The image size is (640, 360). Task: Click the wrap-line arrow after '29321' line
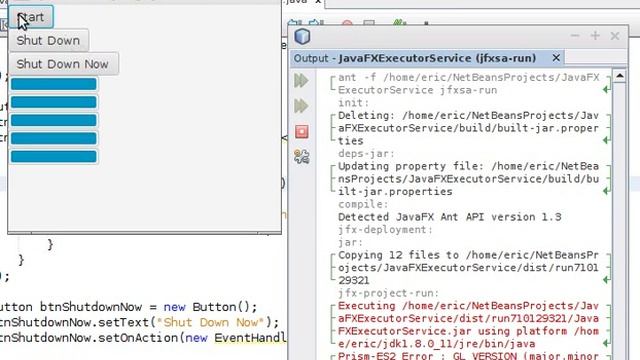(607, 280)
